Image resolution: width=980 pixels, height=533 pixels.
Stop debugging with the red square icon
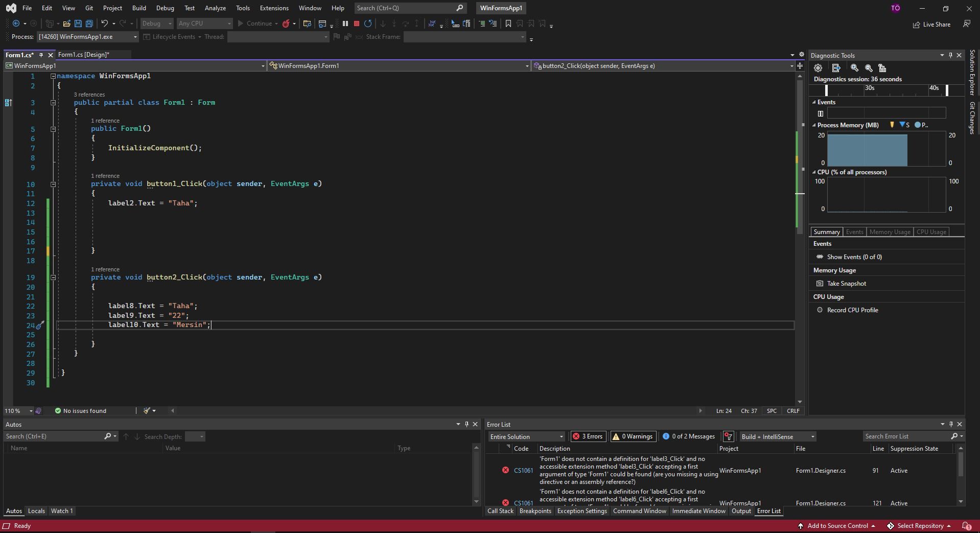click(357, 24)
